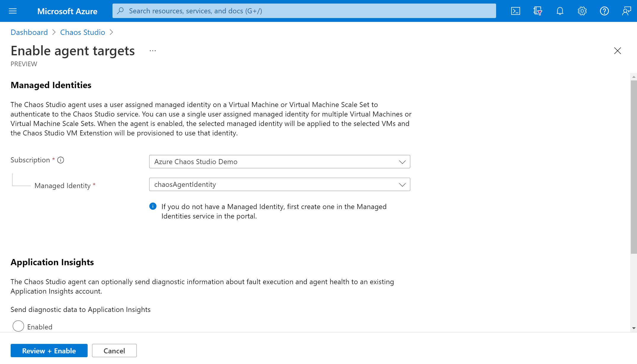Click the Portal Menu hamburger icon
The height and width of the screenshot is (364, 637).
point(13,11)
